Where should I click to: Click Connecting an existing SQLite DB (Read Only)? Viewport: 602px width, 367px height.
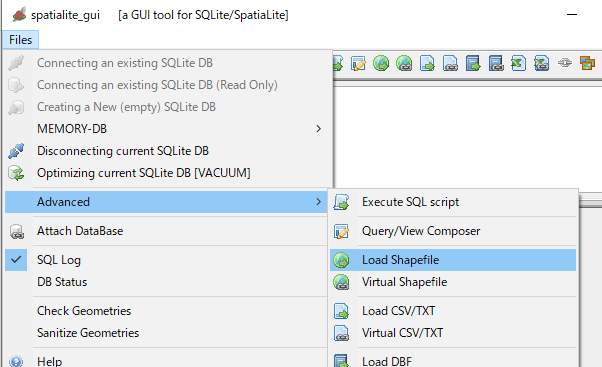click(166, 85)
